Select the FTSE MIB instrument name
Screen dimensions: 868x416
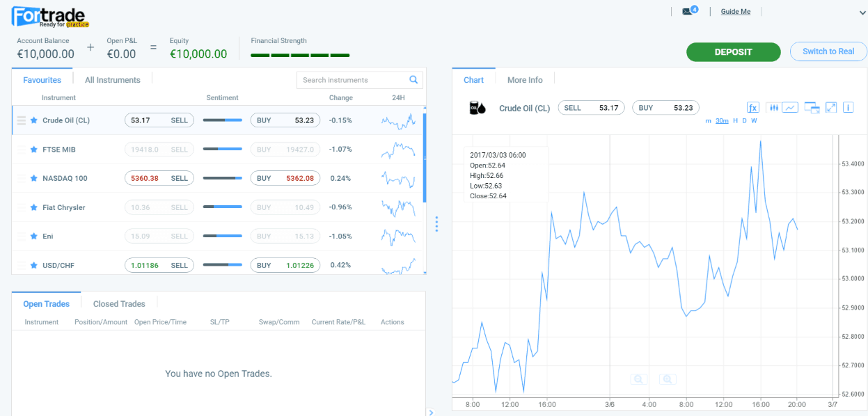[x=59, y=150]
